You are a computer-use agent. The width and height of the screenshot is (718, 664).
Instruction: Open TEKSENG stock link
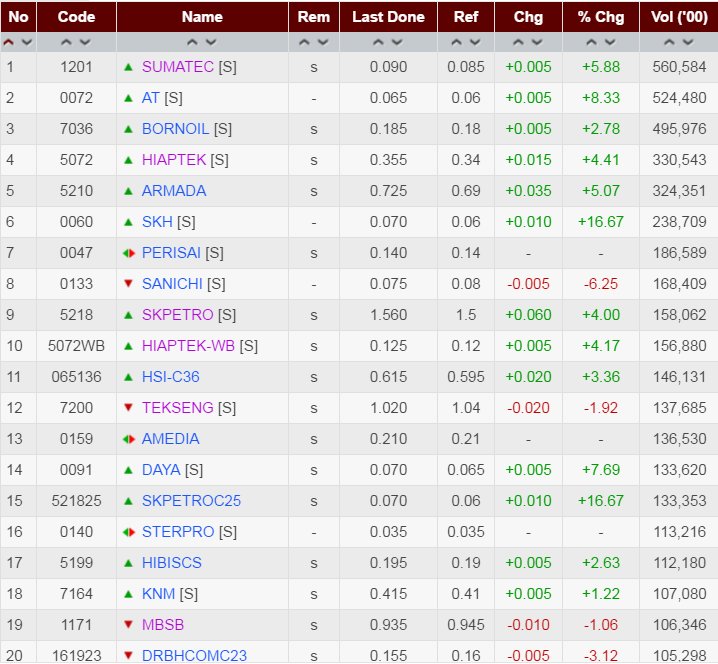[178, 408]
